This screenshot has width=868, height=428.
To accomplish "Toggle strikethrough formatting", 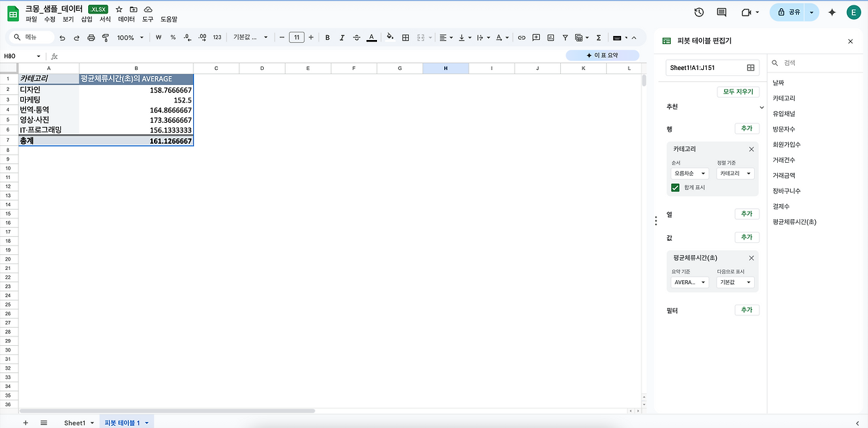I will [357, 38].
